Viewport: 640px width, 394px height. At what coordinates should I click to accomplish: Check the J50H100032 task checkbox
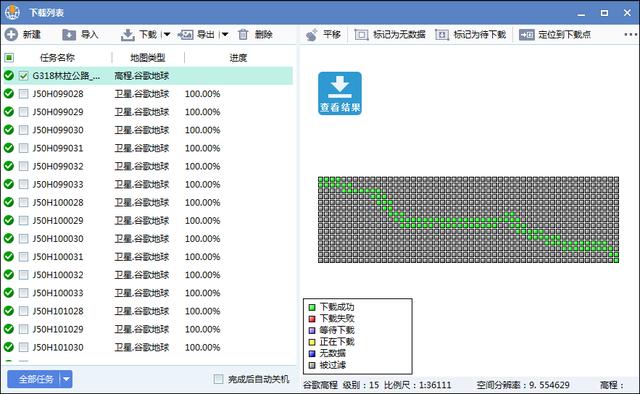(x=24, y=275)
